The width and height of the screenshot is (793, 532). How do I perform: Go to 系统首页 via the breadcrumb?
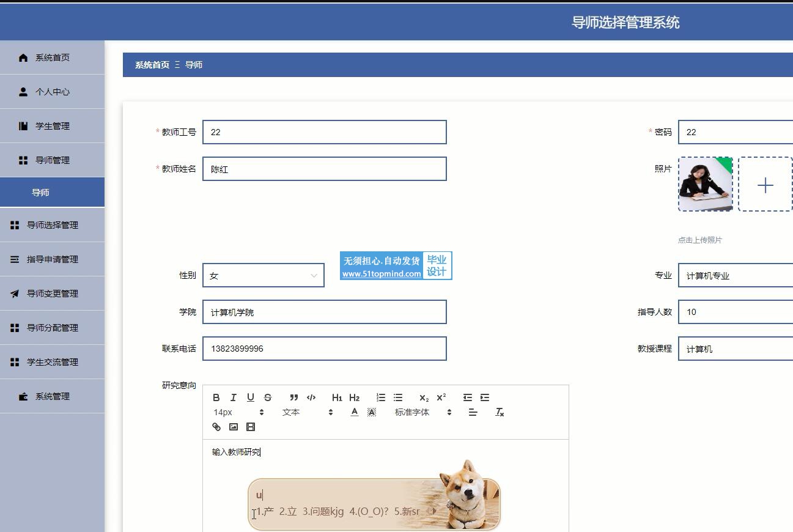coord(152,65)
